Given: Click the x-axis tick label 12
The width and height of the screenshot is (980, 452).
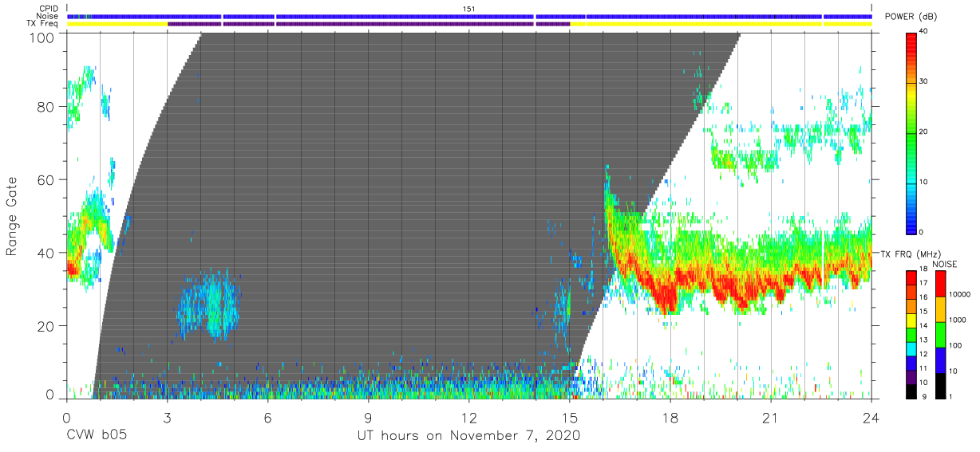Looking at the screenshot, I should 468,418.
